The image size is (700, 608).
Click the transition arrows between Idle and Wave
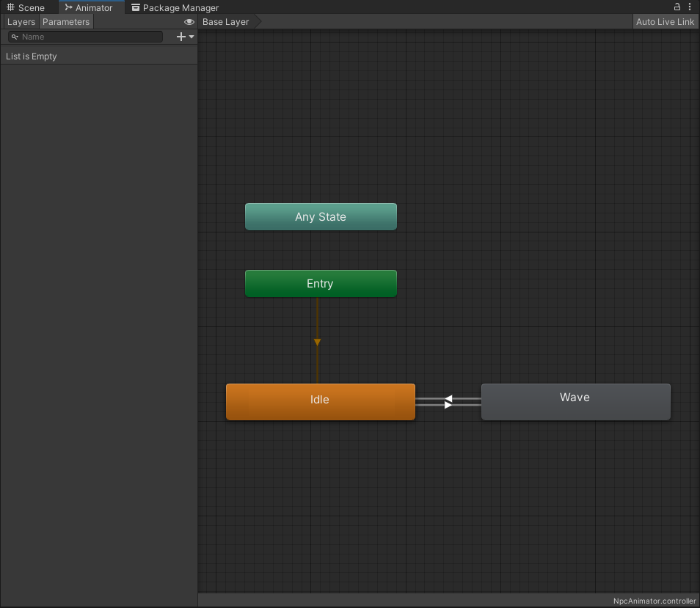click(x=448, y=402)
